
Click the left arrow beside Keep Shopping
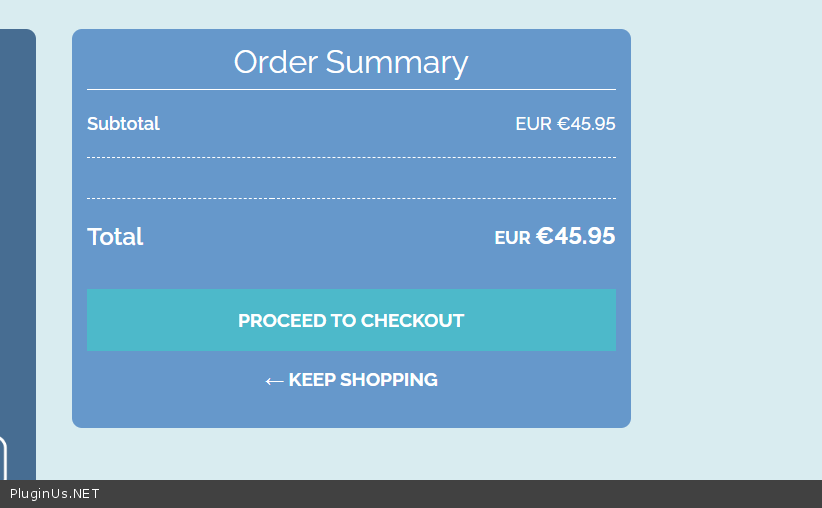(x=274, y=381)
